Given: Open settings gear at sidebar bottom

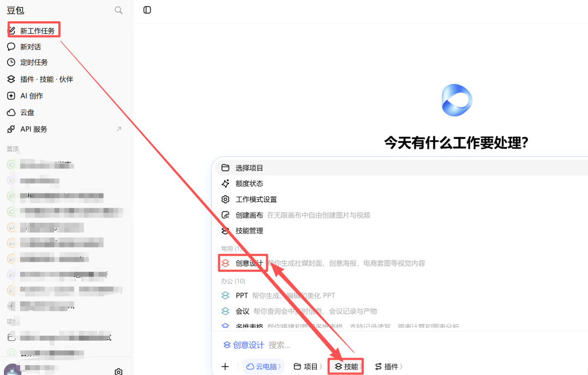Looking at the screenshot, I should [x=119, y=372].
